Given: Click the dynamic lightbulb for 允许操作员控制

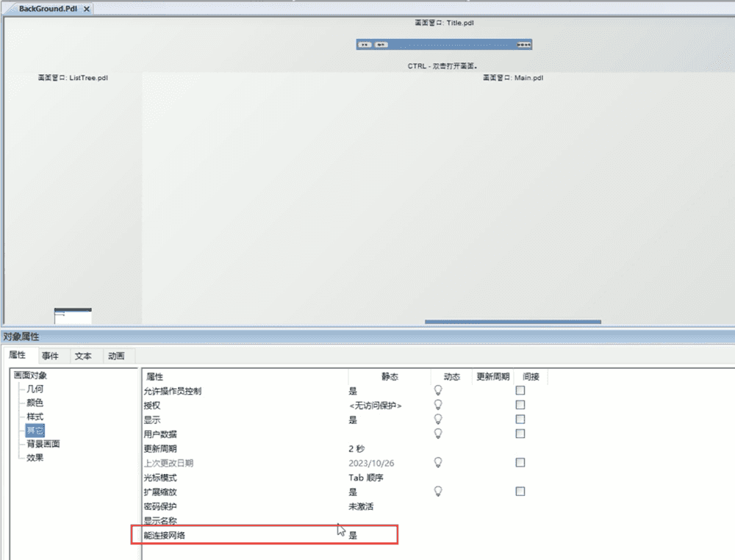Looking at the screenshot, I should click(439, 391).
